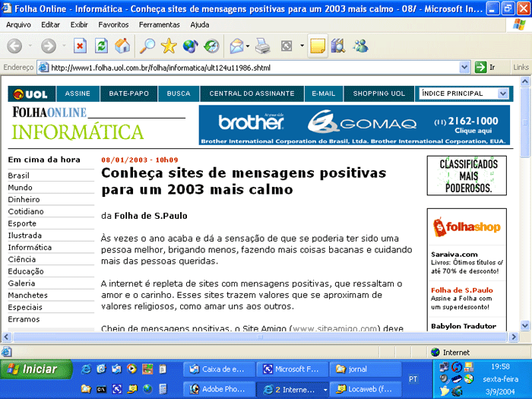Viewport: 532px width, 399px height.
Task: Open the Arquivo menu
Action: (18, 25)
